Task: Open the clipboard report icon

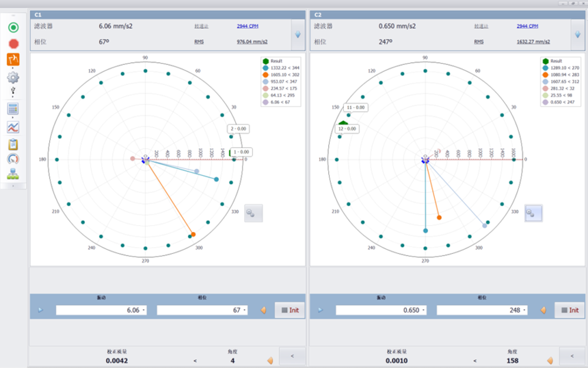Action: pyautogui.click(x=13, y=144)
